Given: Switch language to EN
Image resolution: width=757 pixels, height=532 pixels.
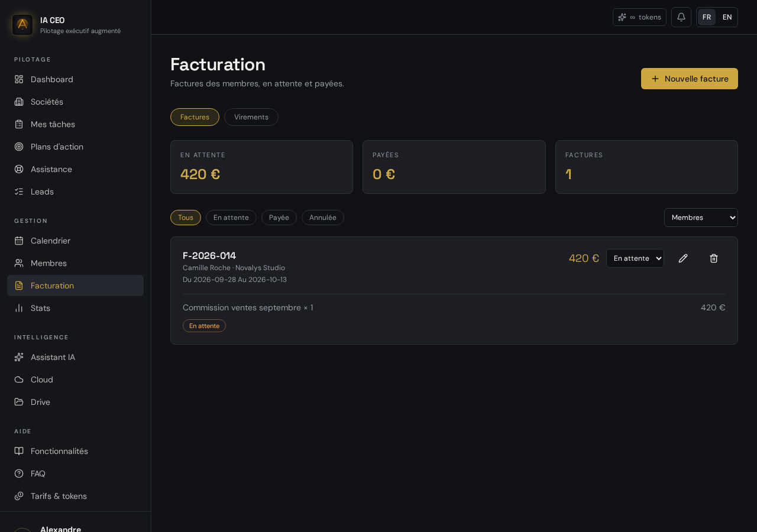Looking at the screenshot, I should (x=727, y=17).
